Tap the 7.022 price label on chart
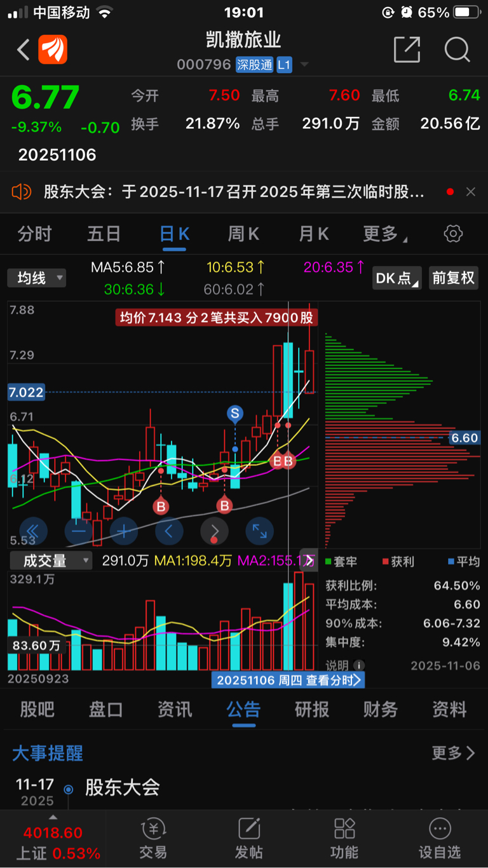Image resolution: width=488 pixels, height=868 pixels. pos(26,392)
